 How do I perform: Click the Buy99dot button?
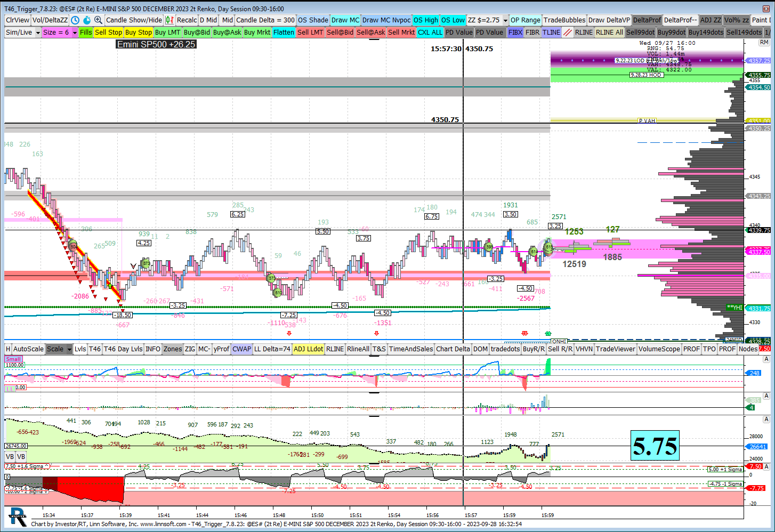[672, 32]
